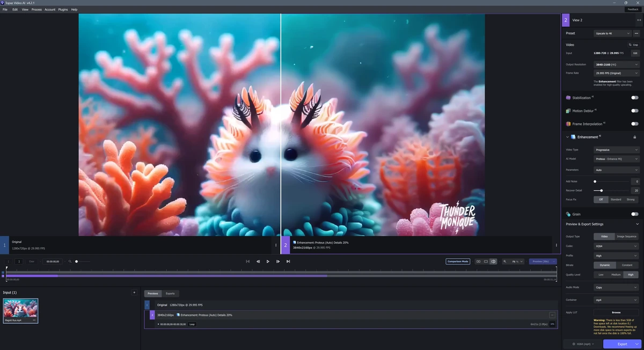The image size is (644, 350).
Task: Click the Edit button next to Input
Action: (635, 53)
